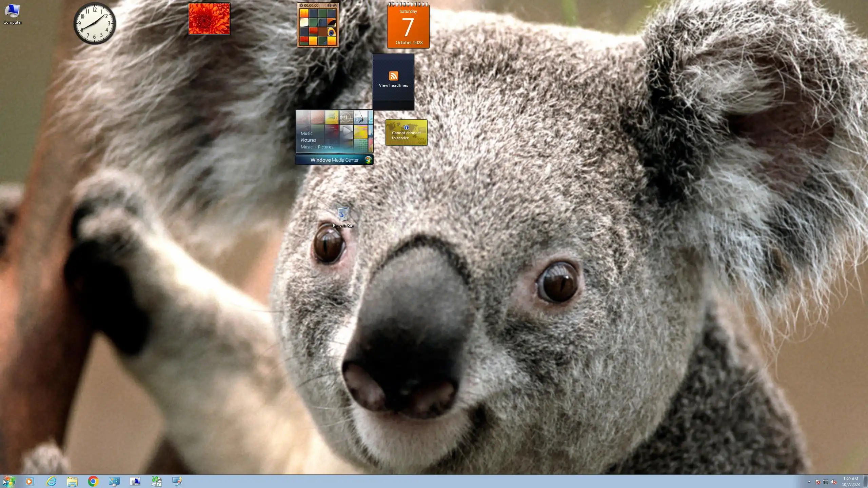Image resolution: width=868 pixels, height=488 pixels.
Task: Click Action Center flag tray icon
Action: coord(817,482)
